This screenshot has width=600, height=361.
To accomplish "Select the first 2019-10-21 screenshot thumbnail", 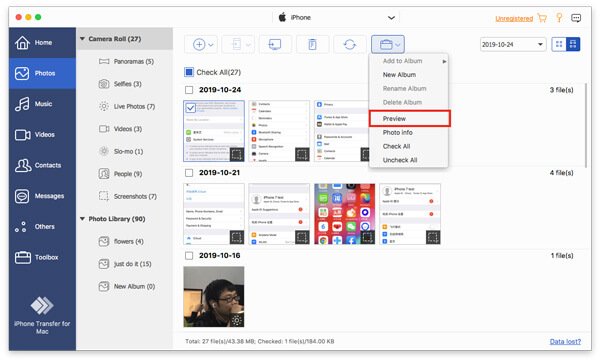I will coord(214,214).
